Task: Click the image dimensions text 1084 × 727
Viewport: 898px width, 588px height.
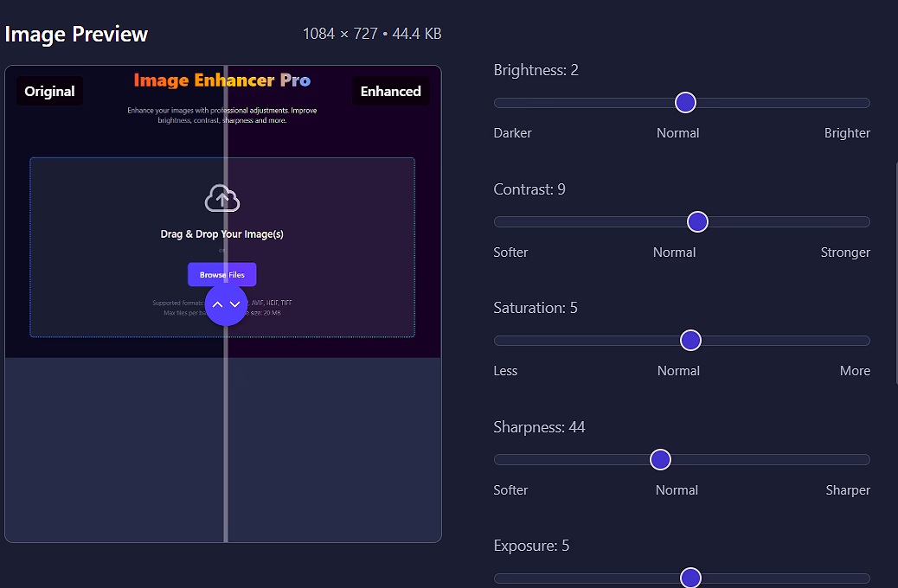Action: [340, 34]
